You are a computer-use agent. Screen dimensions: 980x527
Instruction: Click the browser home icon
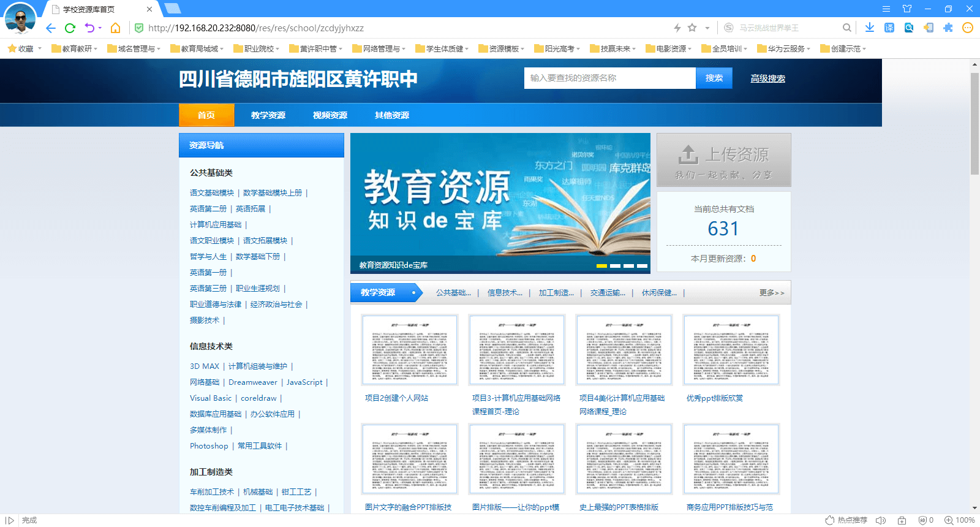click(115, 28)
